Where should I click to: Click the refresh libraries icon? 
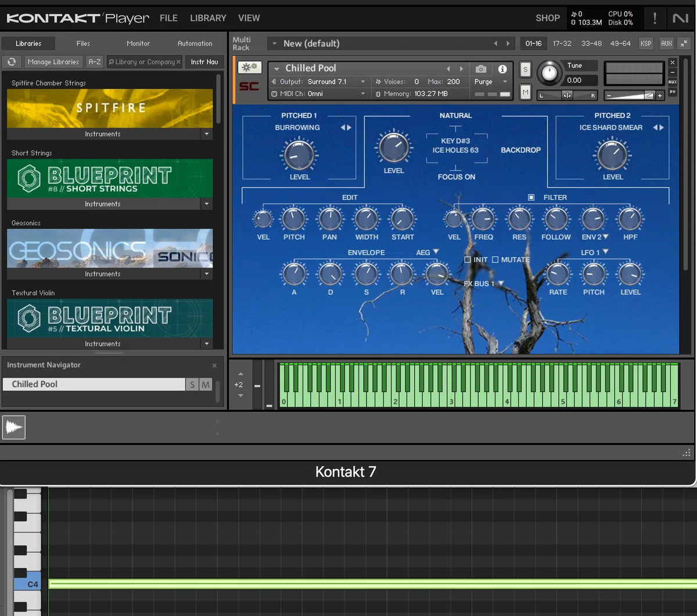pyautogui.click(x=12, y=62)
